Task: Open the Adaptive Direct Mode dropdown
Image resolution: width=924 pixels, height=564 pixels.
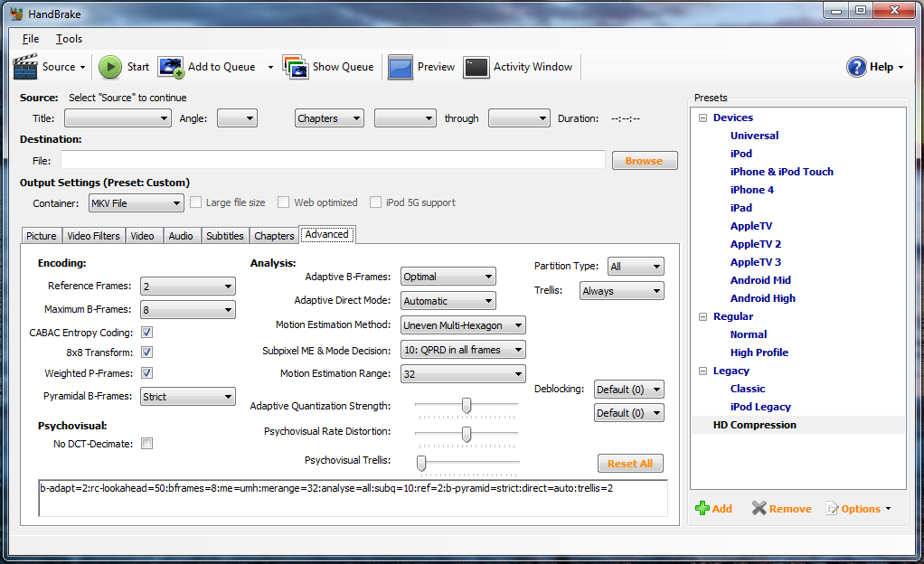Action: pos(448,301)
